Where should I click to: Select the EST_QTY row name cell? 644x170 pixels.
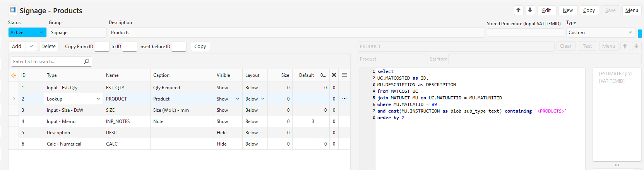click(x=127, y=88)
